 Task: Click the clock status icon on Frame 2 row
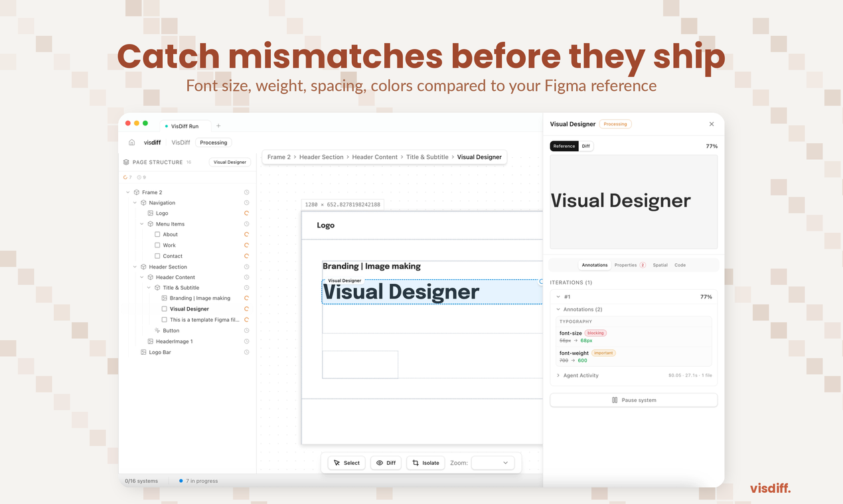point(246,192)
